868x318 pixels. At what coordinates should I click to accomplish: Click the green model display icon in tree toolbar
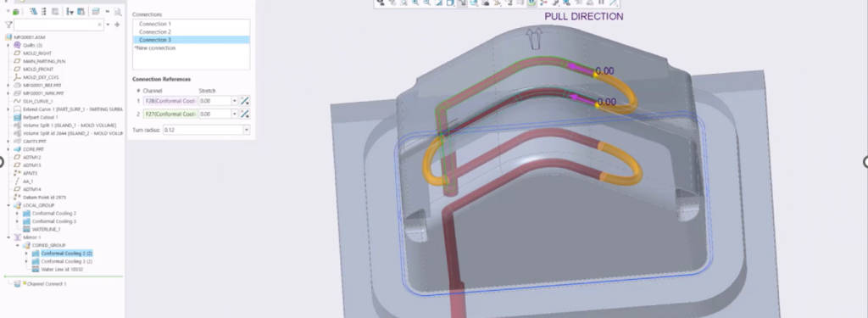tap(15, 12)
